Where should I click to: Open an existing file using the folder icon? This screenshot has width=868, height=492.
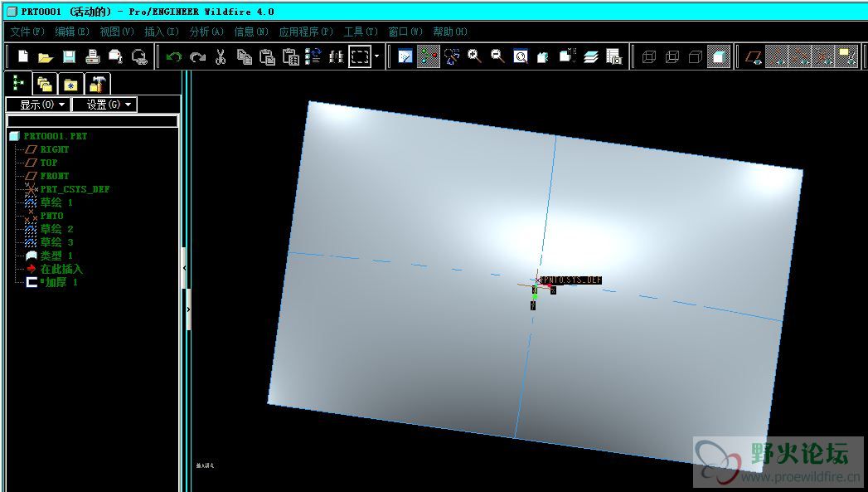(46, 56)
